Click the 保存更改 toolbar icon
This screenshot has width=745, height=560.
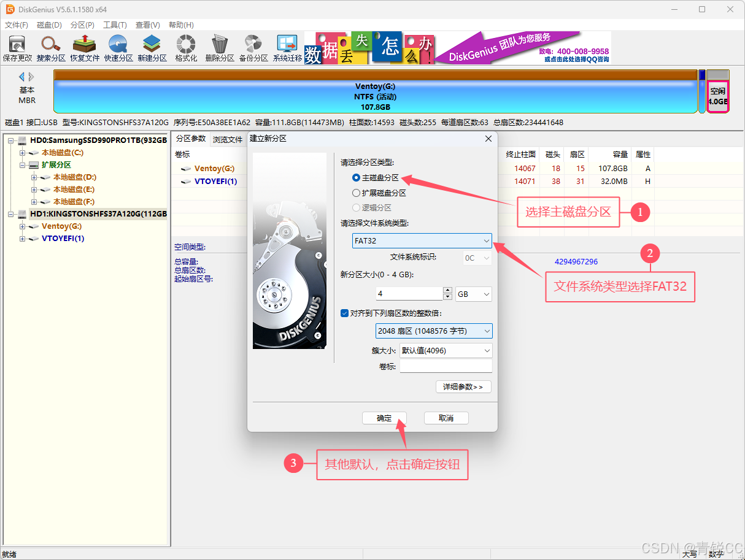click(x=17, y=48)
